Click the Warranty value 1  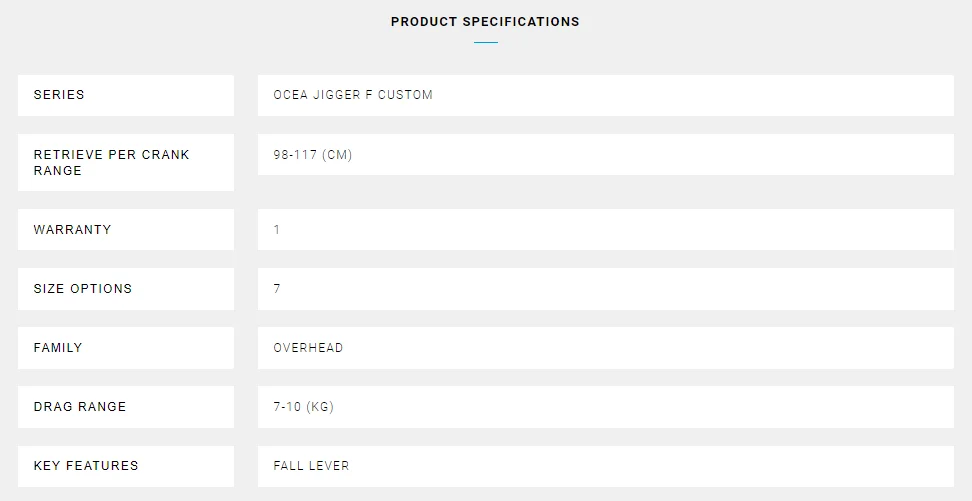click(276, 229)
